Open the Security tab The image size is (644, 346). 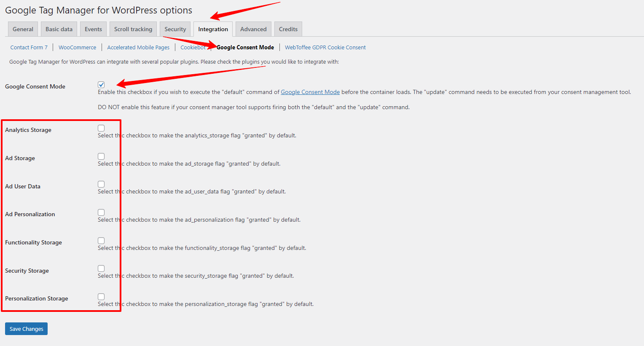click(x=175, y=29)
